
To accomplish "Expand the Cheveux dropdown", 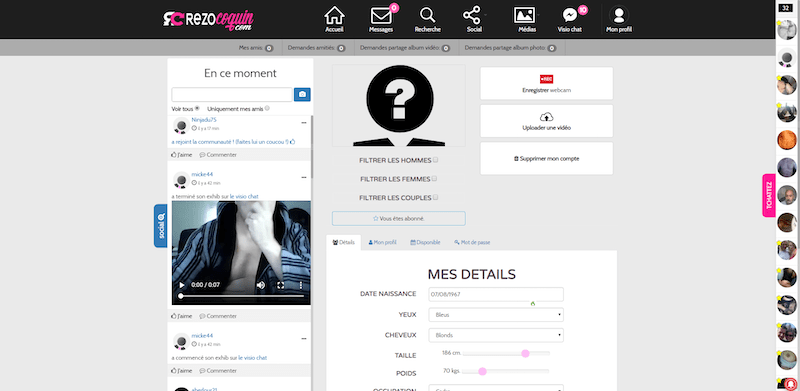I will pos(496,335).
